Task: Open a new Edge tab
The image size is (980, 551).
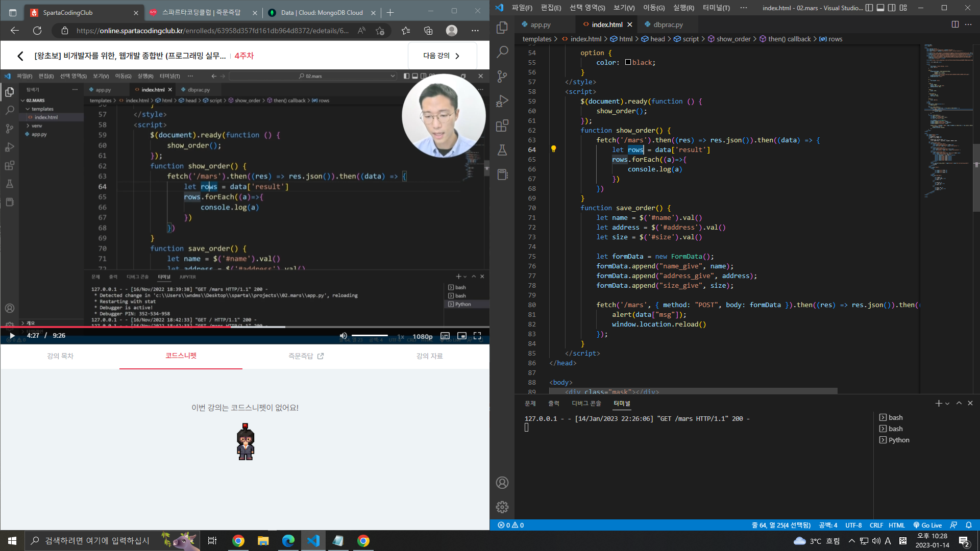Action: [390, 12]
